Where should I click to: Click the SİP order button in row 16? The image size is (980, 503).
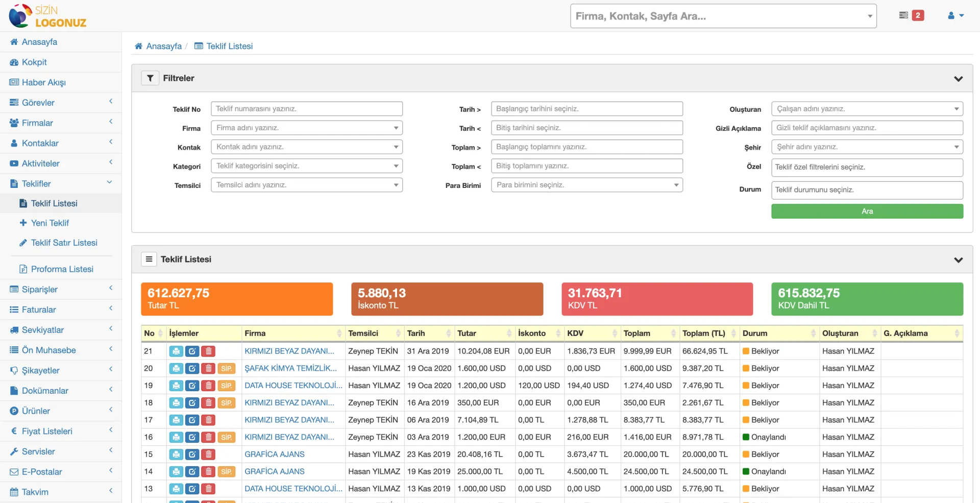[227, 437]
